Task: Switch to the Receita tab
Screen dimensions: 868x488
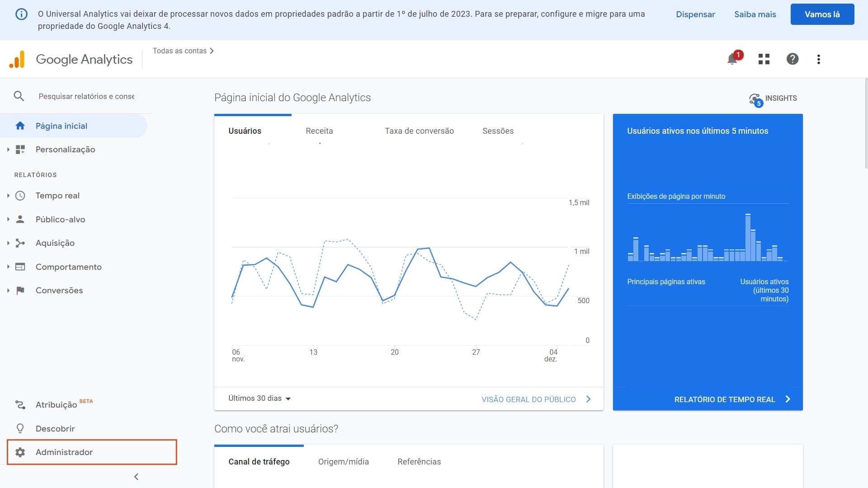Action: [319, 131]
